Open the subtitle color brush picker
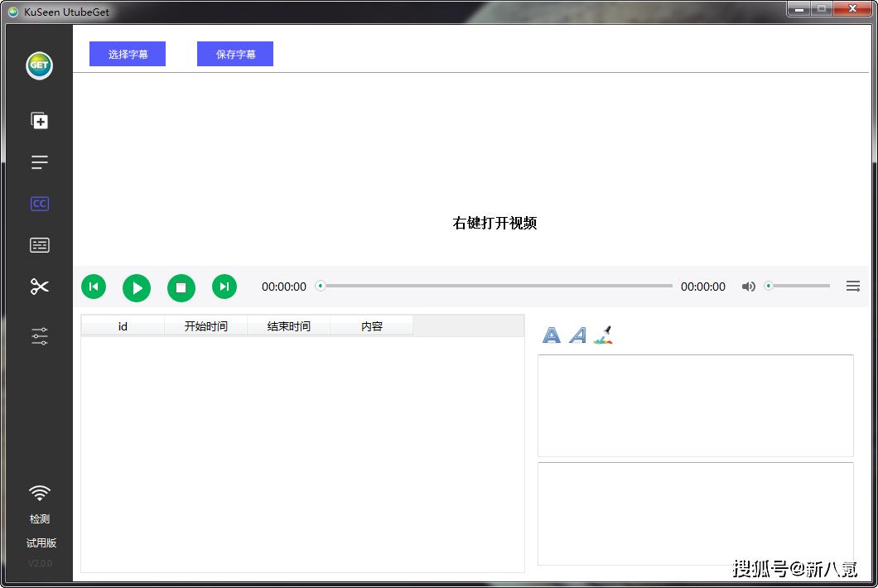The image size is (878, 588). pyautogui.click(x=604, y=335)
